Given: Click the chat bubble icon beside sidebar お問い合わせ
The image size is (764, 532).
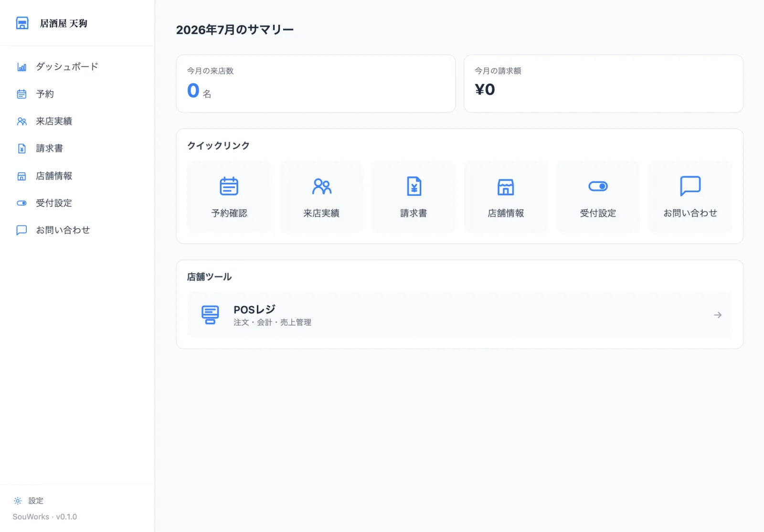Looking at the screenshot, I should (22, 230).
